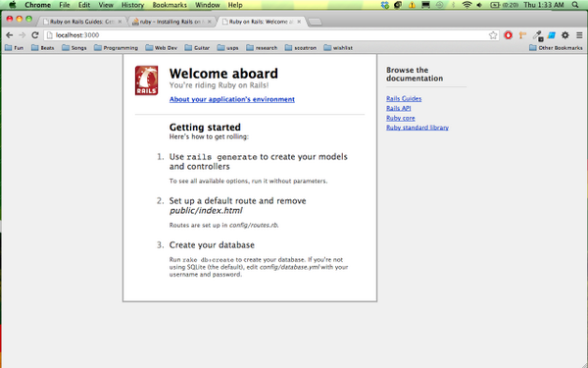The image size is (588, 368).
Task: Click the 'Welcome aboard' heading
Action: tap(223, 74)
